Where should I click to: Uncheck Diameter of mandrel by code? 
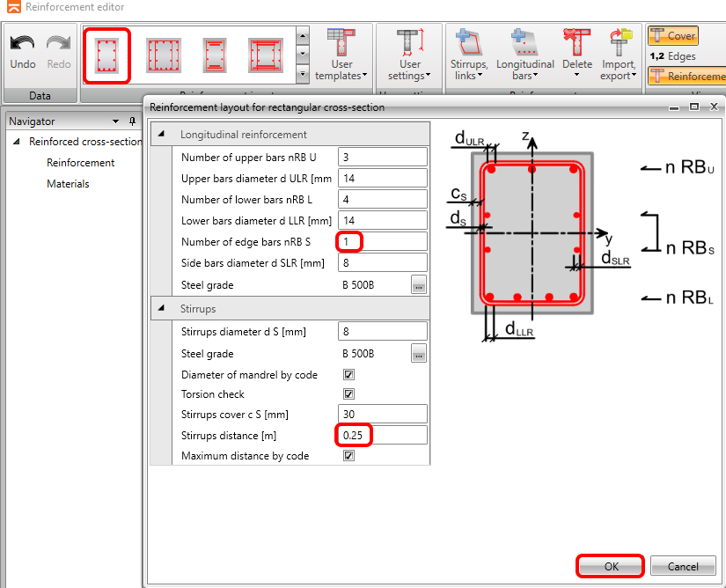click(x=348, y=375)
